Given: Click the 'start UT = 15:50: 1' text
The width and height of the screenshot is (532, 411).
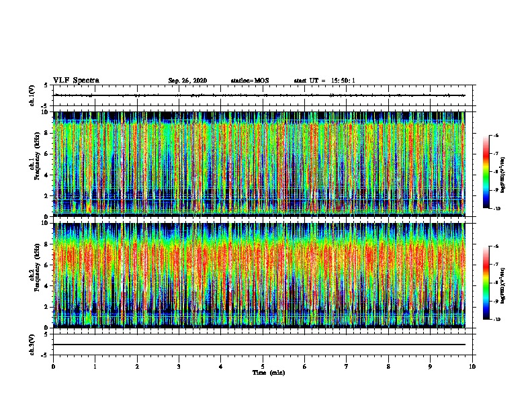Looking at the screenshot, I should [x=324, y=81].
